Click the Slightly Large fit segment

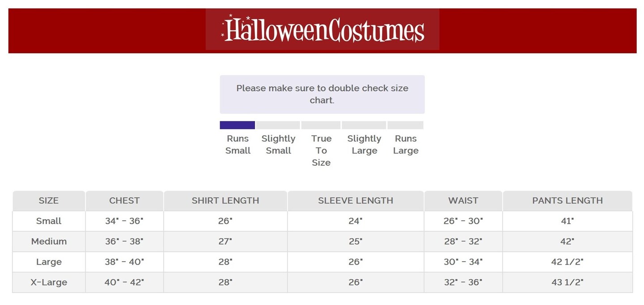coord(364,125)
